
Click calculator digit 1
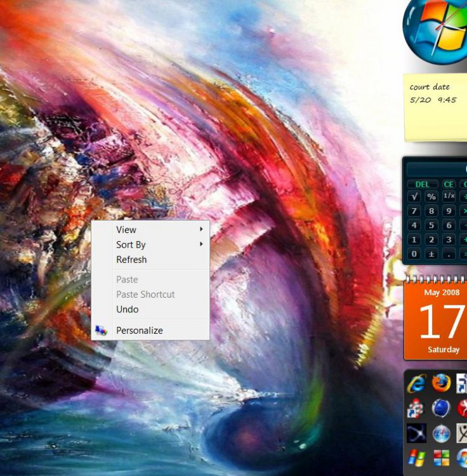(x=414, y=239)
